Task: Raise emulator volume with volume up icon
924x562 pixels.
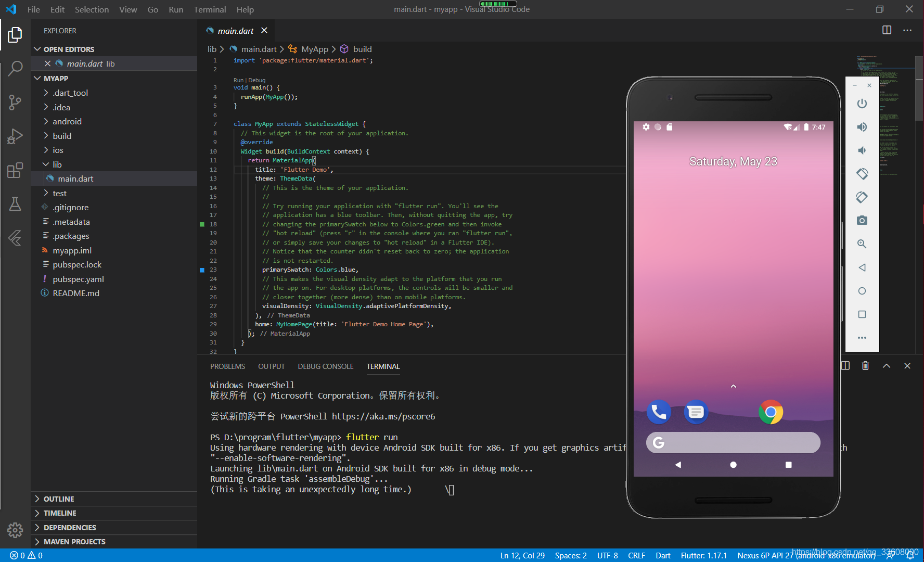Action: click(x=862, y=127)
